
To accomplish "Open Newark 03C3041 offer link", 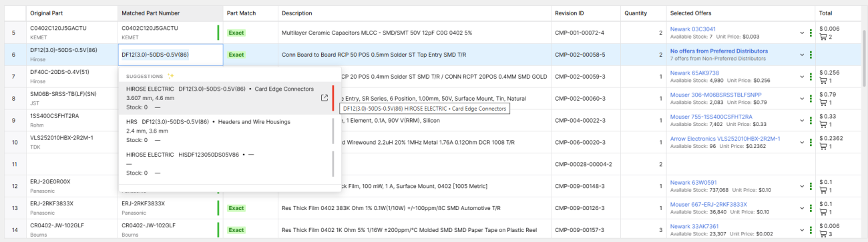I will pyautogui.click(x=693, y=29).
